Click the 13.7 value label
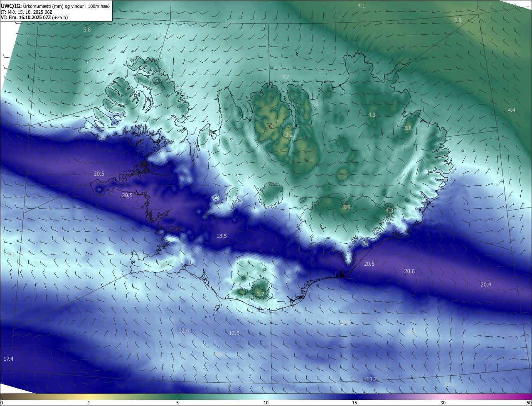This screenshot has height=406, width=532. 372,379
